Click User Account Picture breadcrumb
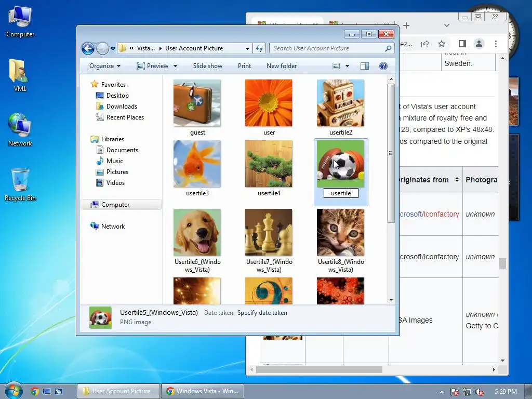Screen dimensions: 532x399 tap(194, 48)
